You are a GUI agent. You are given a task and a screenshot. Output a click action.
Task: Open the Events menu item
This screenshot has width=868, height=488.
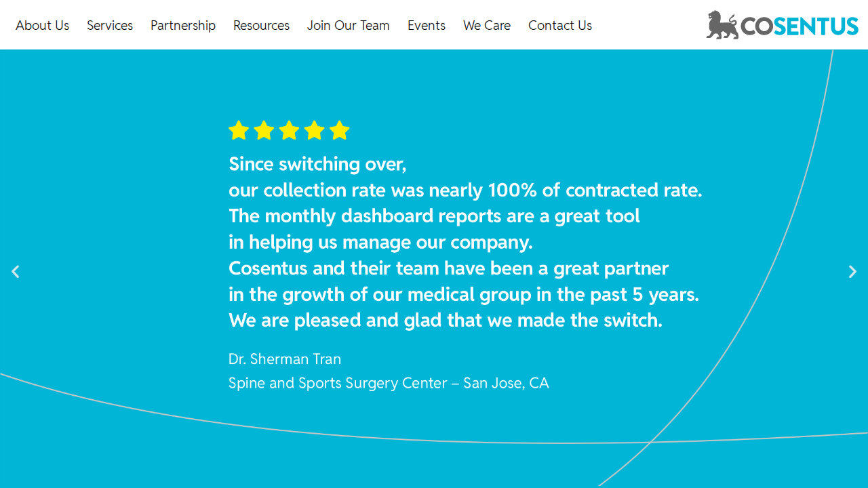click(x=427, y=25)
